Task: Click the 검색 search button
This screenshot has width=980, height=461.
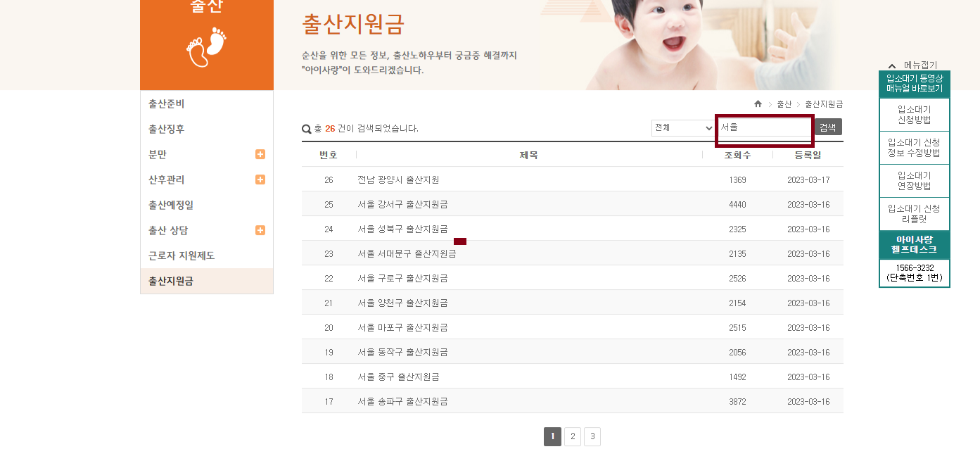Action: coord(827,127)
